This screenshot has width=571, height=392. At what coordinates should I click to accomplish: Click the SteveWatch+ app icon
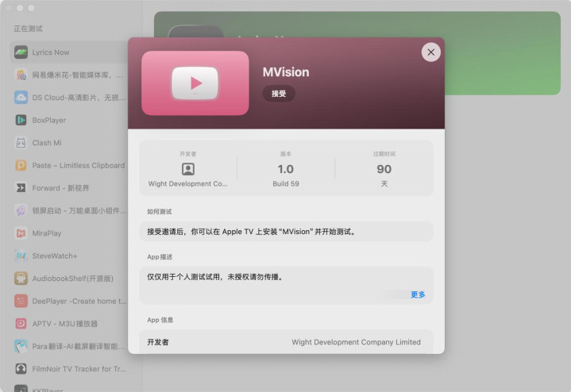21,256
